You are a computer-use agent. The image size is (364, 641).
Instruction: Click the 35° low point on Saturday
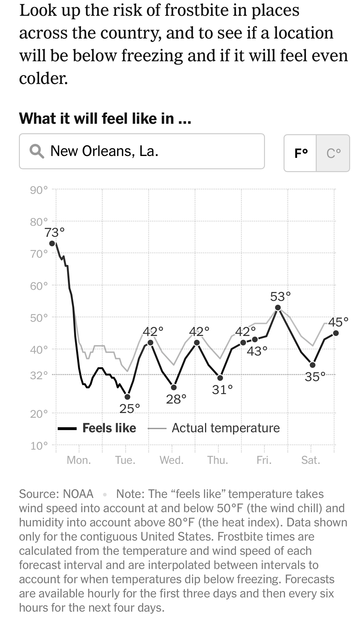[313, 365]
